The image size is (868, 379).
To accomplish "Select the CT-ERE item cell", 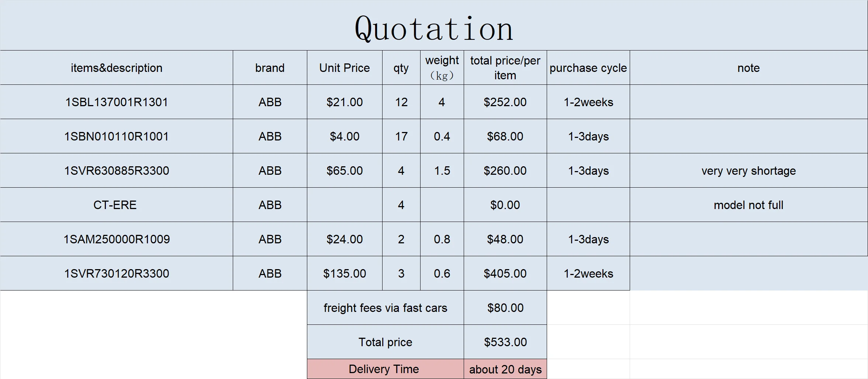I will point(117,205).
